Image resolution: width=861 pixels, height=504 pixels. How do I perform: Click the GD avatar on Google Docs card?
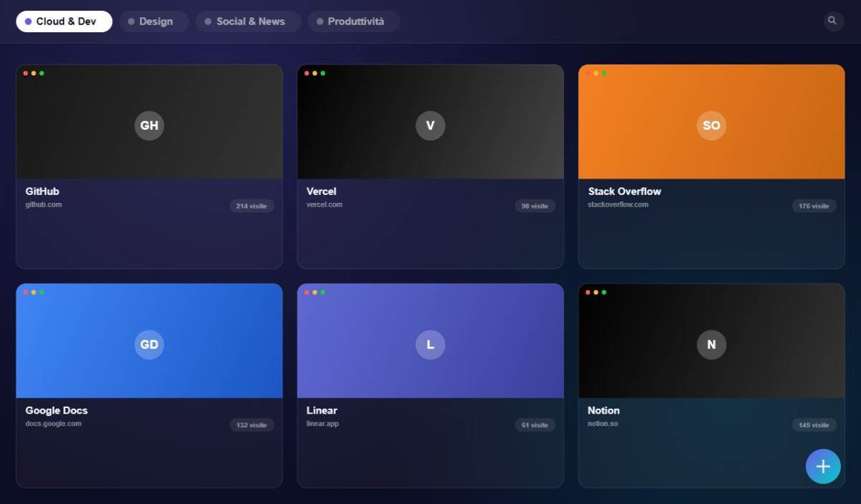pyautogui.click(x=149, y=345)
